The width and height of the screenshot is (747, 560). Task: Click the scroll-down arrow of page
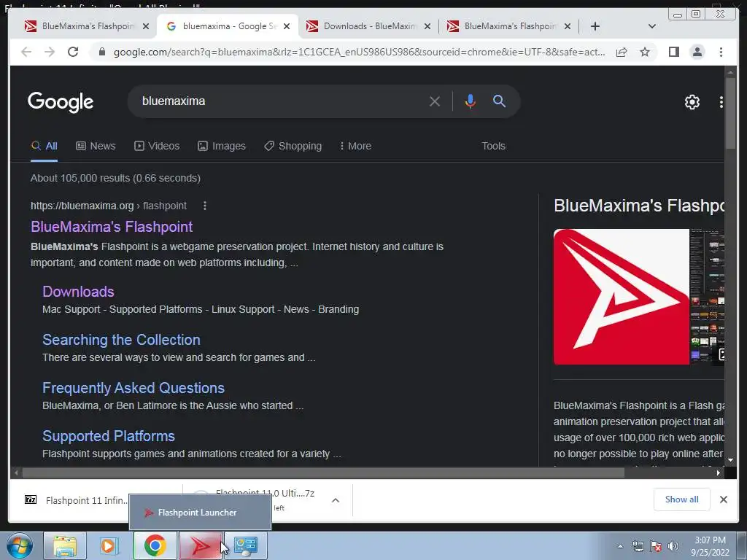[730, 460]
